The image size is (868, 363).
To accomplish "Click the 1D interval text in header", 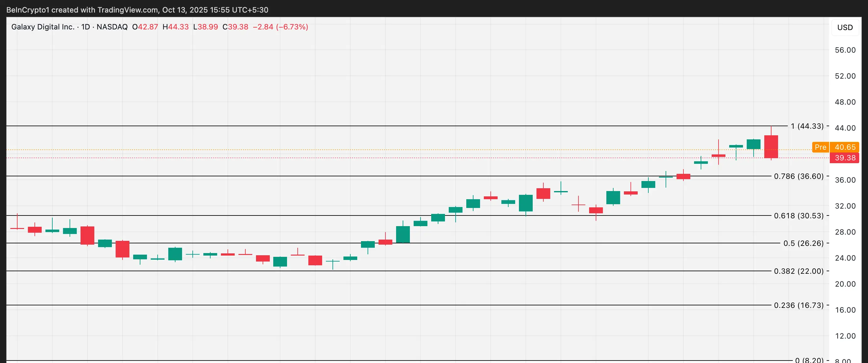I will click(86, 27).
